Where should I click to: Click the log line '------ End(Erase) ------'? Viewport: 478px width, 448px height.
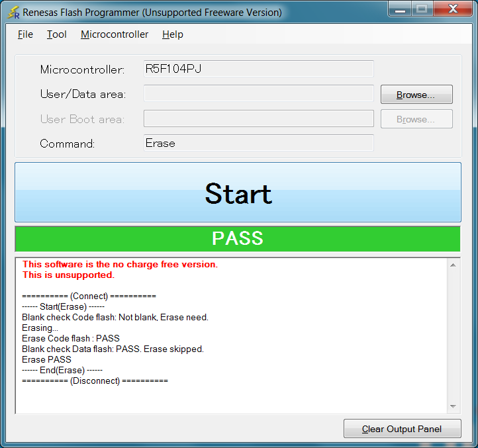[x=62, y=370]
